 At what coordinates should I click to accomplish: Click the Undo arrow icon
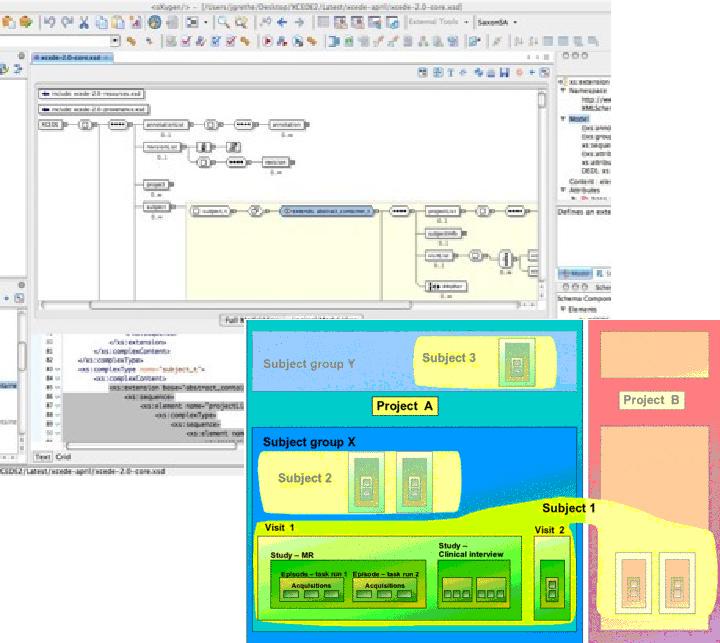[x=49, y=22]
